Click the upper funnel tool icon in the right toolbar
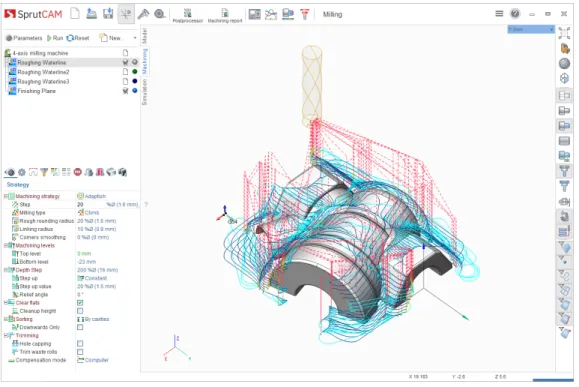This screenshot has width=579, height=387. tap(564, 171)
